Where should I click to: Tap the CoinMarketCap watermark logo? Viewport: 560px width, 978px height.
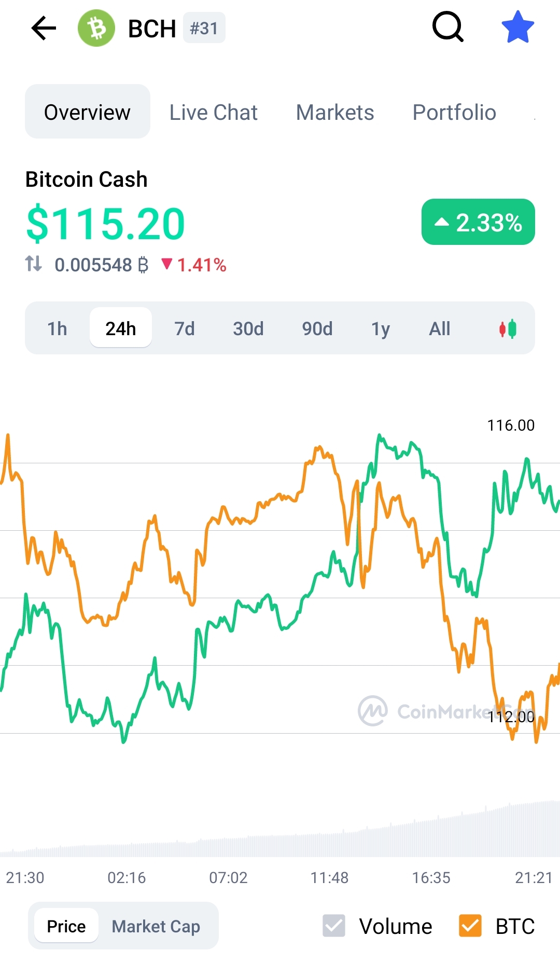(x=373, y=711)
